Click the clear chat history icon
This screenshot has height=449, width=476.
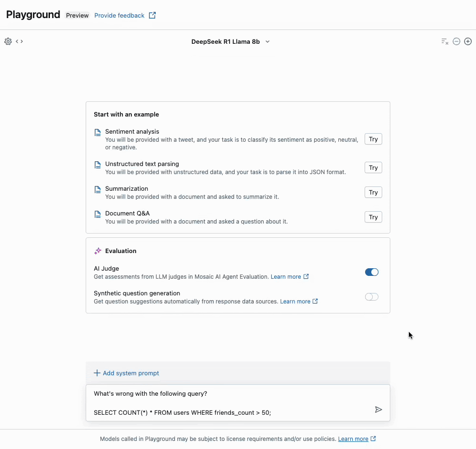(x=445, y=41)
